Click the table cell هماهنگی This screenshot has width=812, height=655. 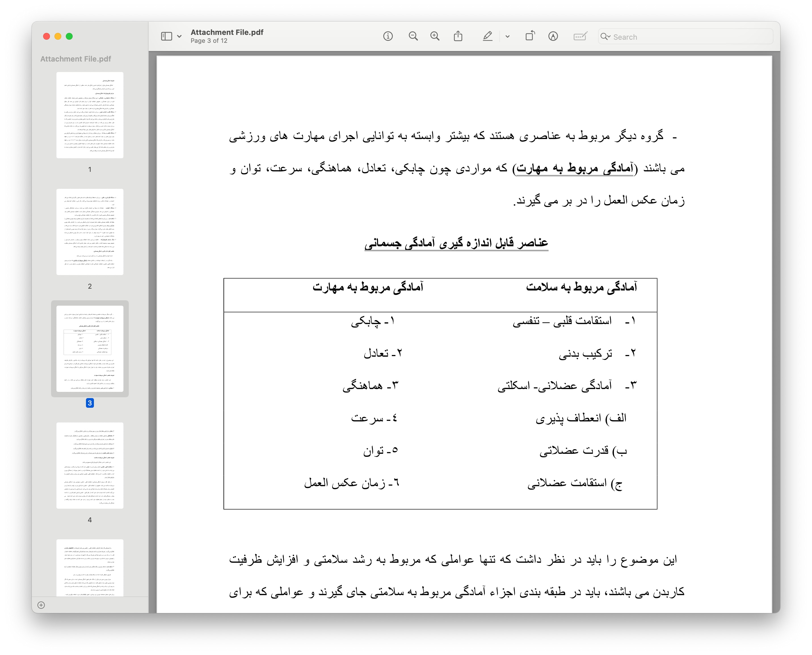coord(362,386)
